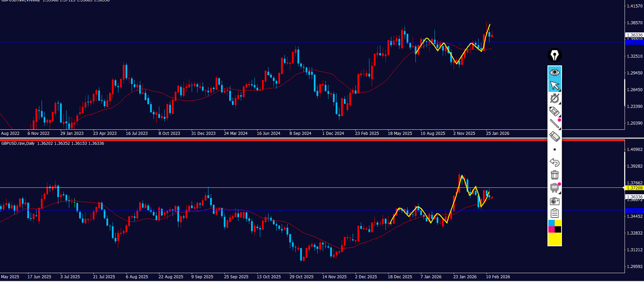This screenshot has height=282, width=644.
Task: Select the crossed-out stopwatch tool
Action: (x=554, y=98)
